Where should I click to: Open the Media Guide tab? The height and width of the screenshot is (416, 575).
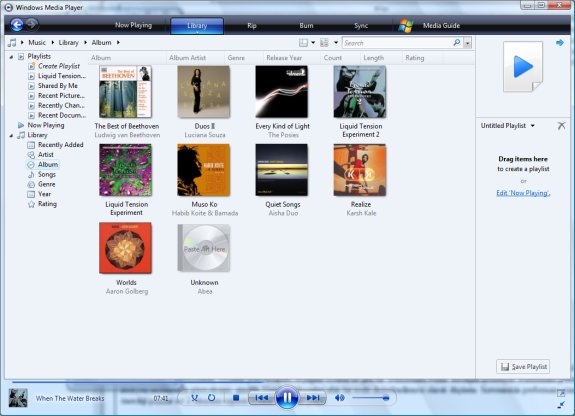441,26
